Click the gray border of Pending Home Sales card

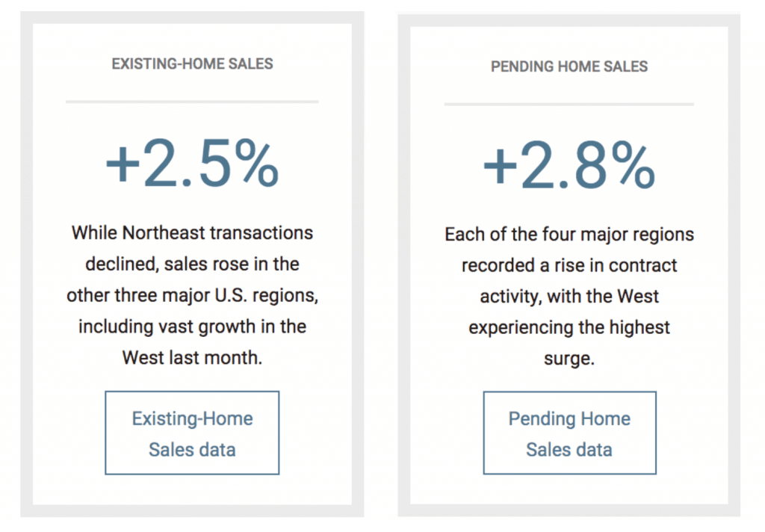point(404,265)
